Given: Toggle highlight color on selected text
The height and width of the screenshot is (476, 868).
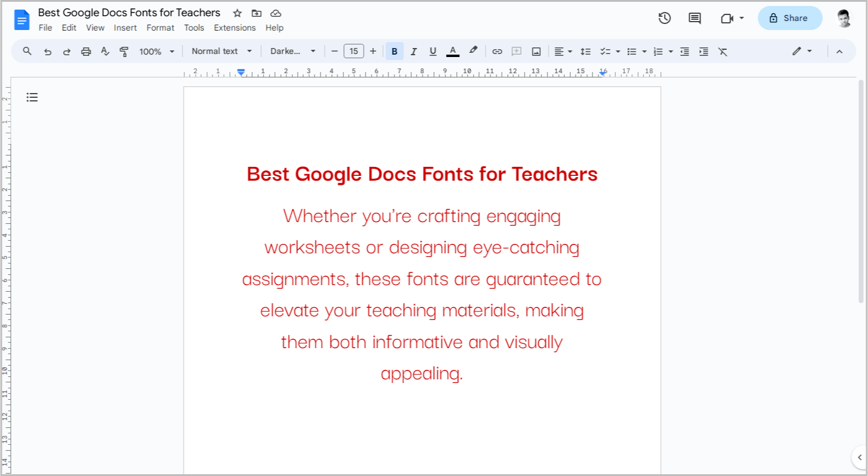Looking at the screenshot, I should click(473, 51).
